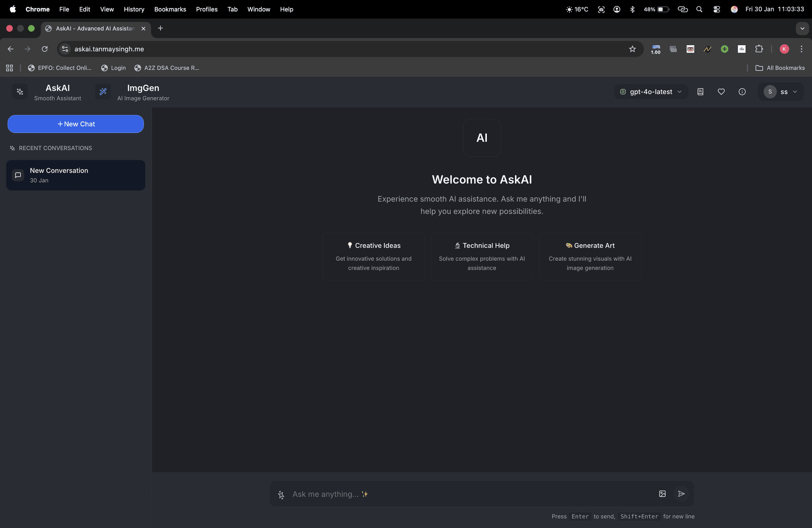This screenshot has height=528, width=812.
Task: Open the History menu
Action: 134,9
